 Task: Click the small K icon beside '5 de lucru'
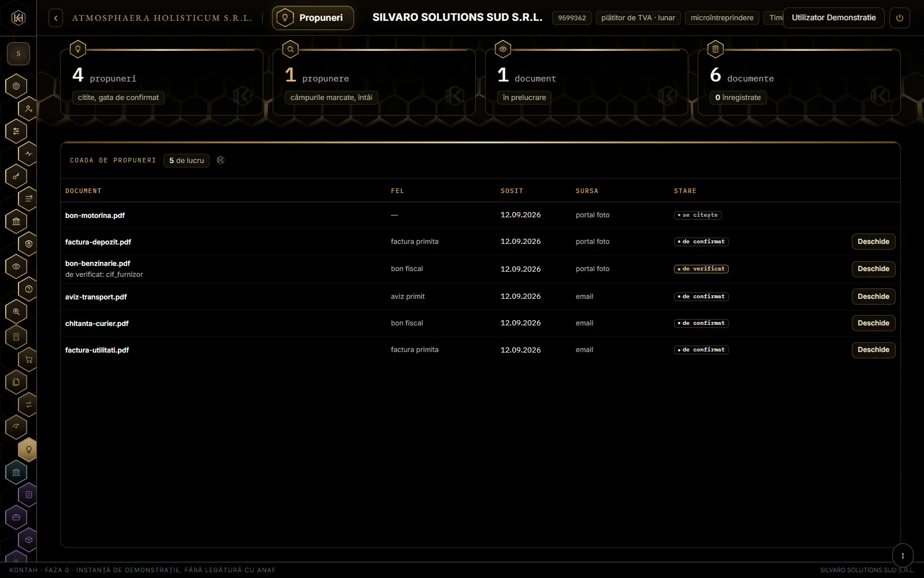click(x=221, y=160)
